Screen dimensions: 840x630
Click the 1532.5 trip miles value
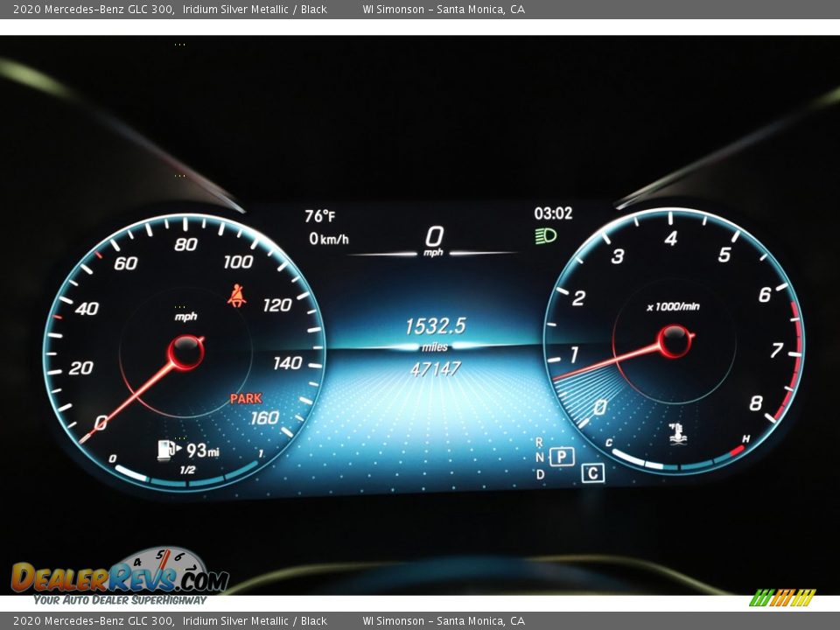coord(435,325)
